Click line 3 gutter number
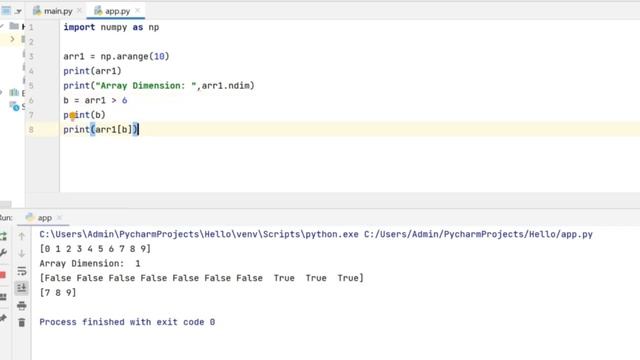The height and width of the screenshot is (360, 640). coord(31,56)
